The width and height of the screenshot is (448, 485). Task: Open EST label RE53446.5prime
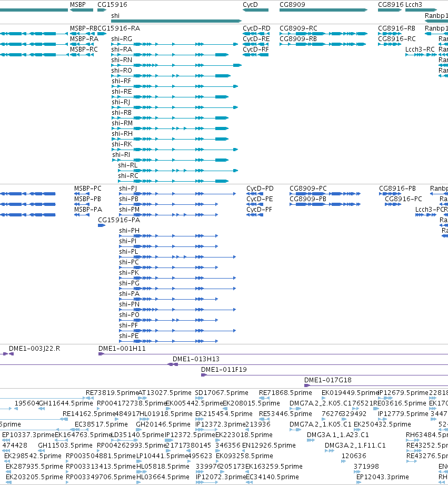285,414
